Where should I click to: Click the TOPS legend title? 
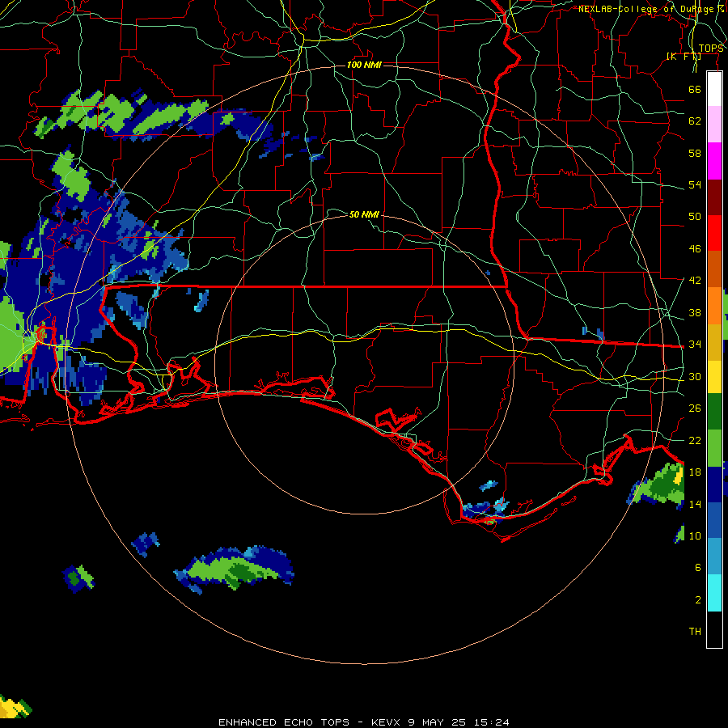[x=711, y=49]
